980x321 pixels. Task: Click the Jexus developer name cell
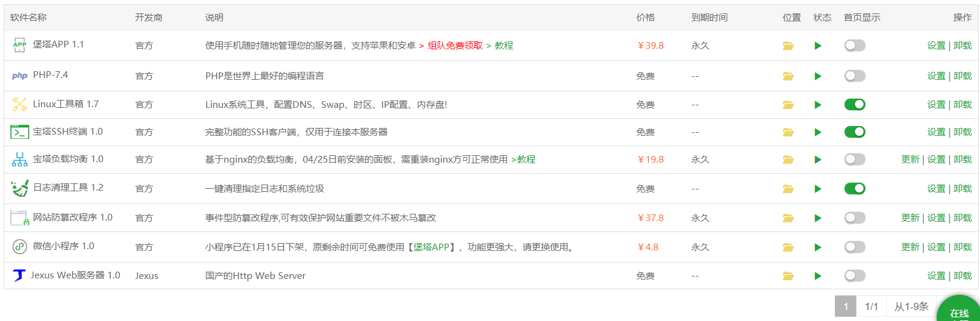click(x=146, y=276)
